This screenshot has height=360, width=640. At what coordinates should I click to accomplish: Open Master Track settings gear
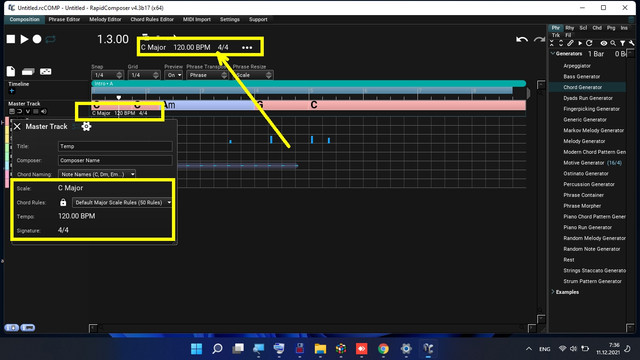click(x=86, y=127)
